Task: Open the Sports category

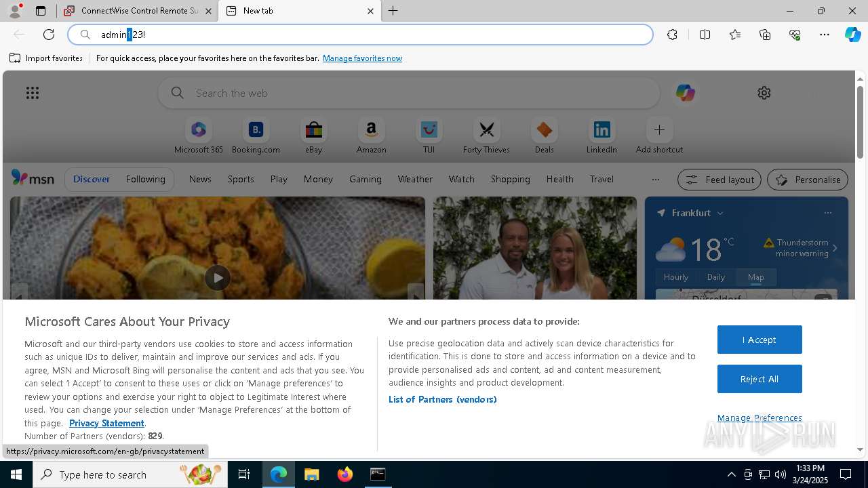Action: pyautogui.click(x=241, y=179)
